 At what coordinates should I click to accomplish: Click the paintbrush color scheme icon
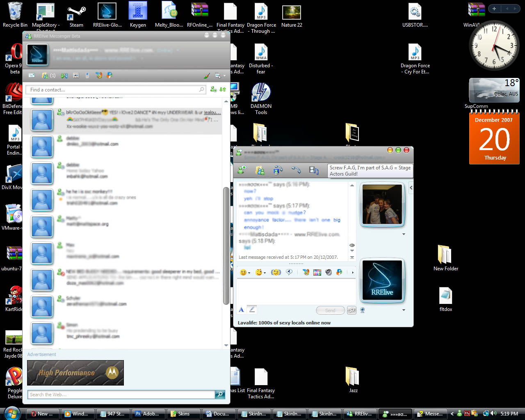click(207, 75)
